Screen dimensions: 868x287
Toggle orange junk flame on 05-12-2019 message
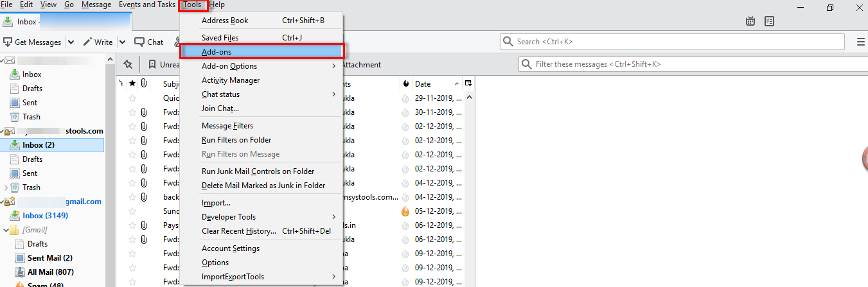tap(405, 211)
